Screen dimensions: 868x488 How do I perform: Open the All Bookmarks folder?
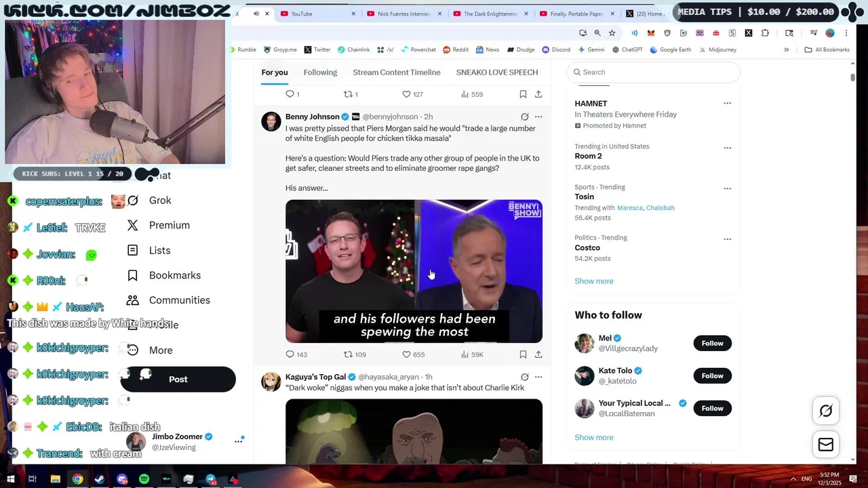(x=827, y=49)
